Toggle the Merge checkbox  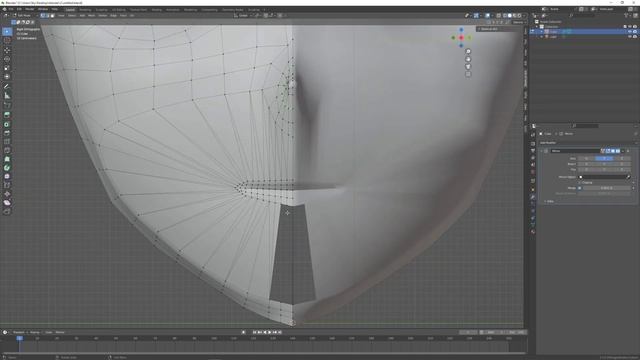click(x=580, y=188)
